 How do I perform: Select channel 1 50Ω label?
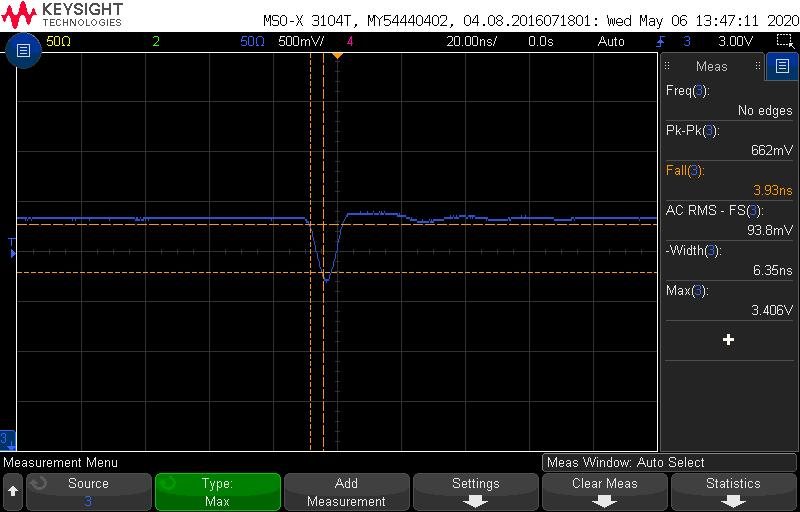coord(58,41)
